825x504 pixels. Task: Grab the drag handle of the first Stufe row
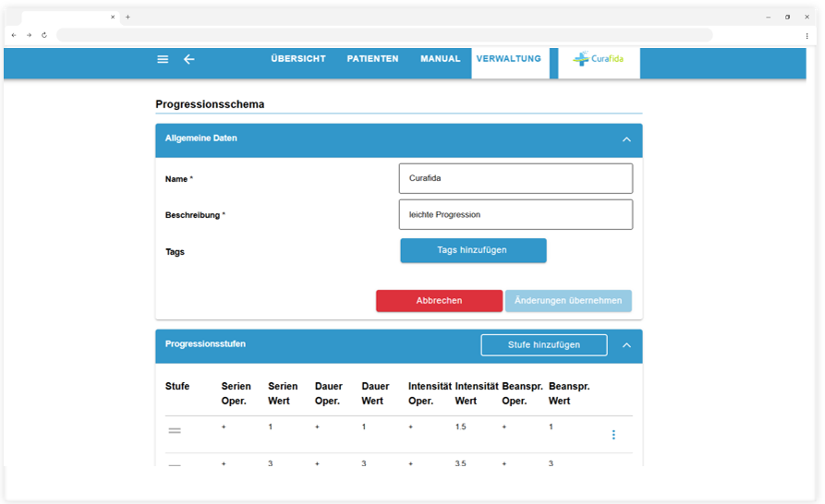point(175,430)
